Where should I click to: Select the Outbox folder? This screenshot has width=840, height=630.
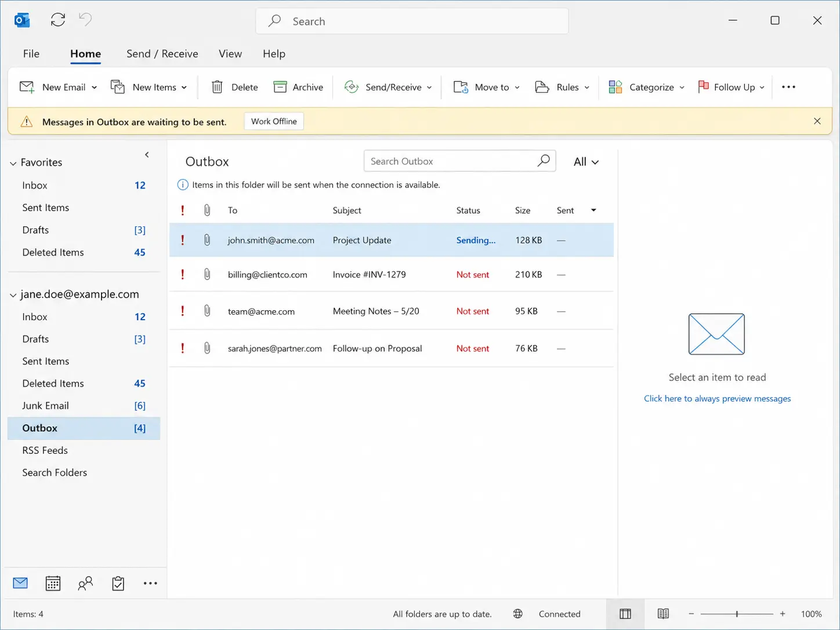[84, 428]
